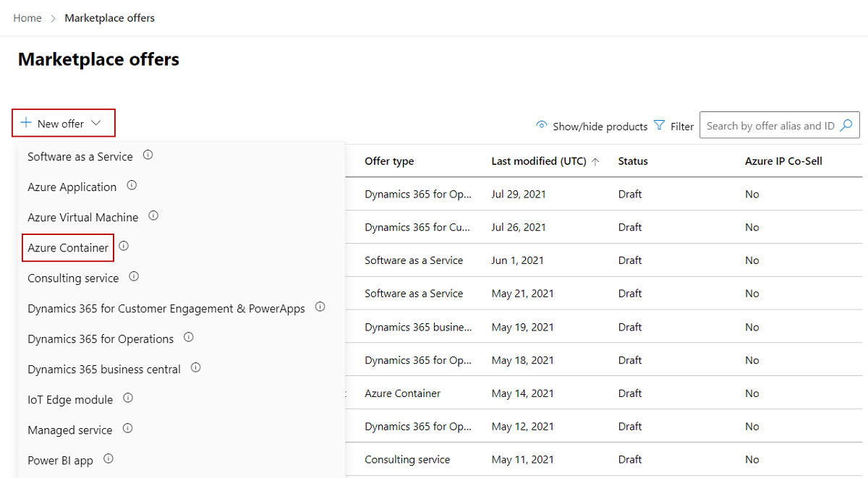
Task: Click info icon next to Power BI app
Action: point(109,458)
